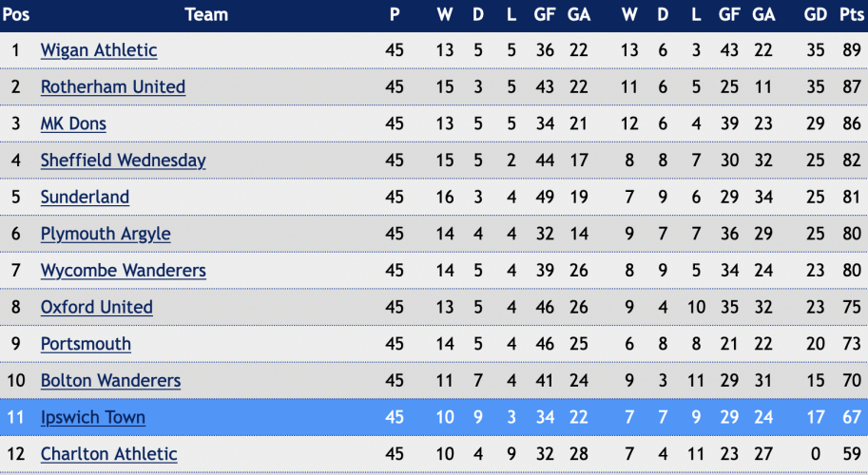Click the Wycombe Wanderers link

tap(123, 271)
